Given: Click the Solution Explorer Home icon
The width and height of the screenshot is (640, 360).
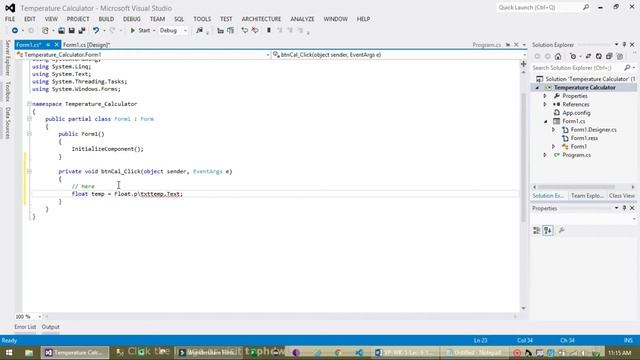Looking at the screenshot, I should 558,57.
